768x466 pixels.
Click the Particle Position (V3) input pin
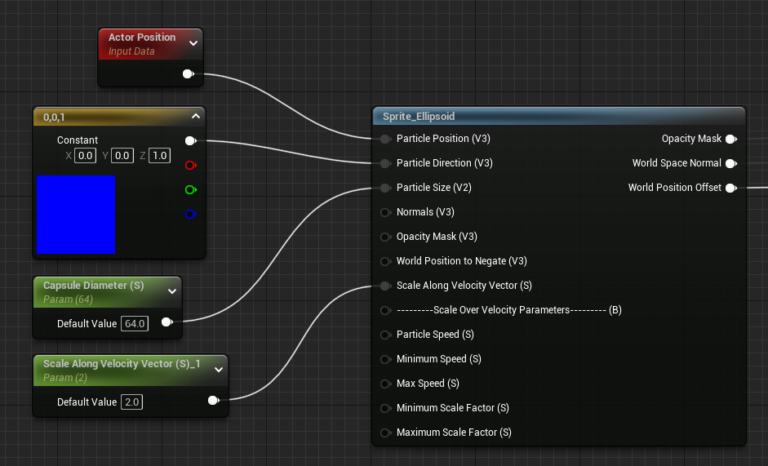(x=386, y=139)
